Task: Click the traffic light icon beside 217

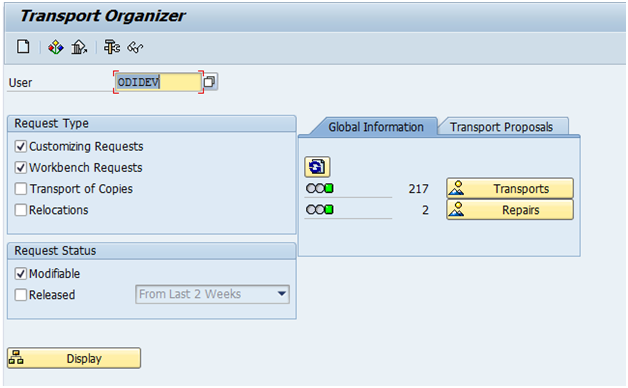Action: coord(320,188)
